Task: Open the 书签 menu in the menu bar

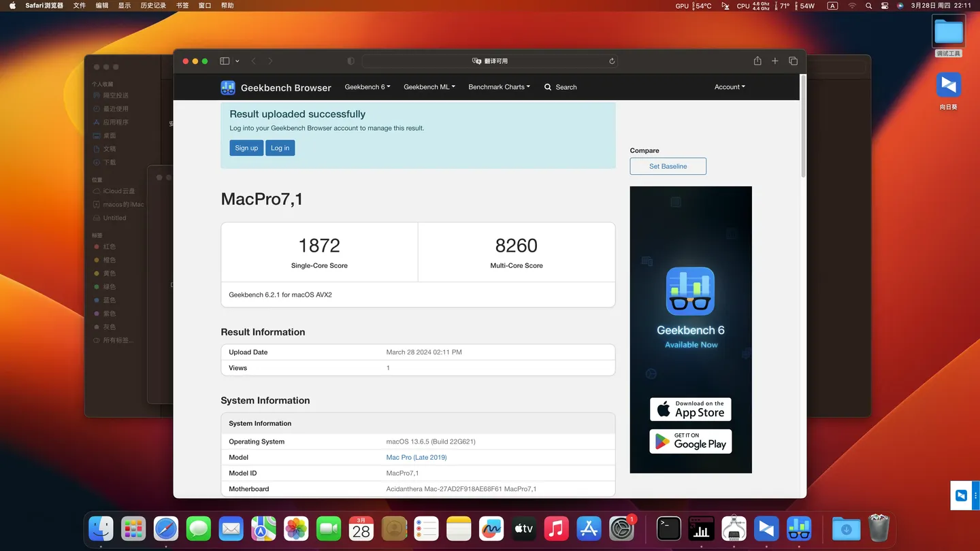Action: pyautogui.click(x=182, y=5)
